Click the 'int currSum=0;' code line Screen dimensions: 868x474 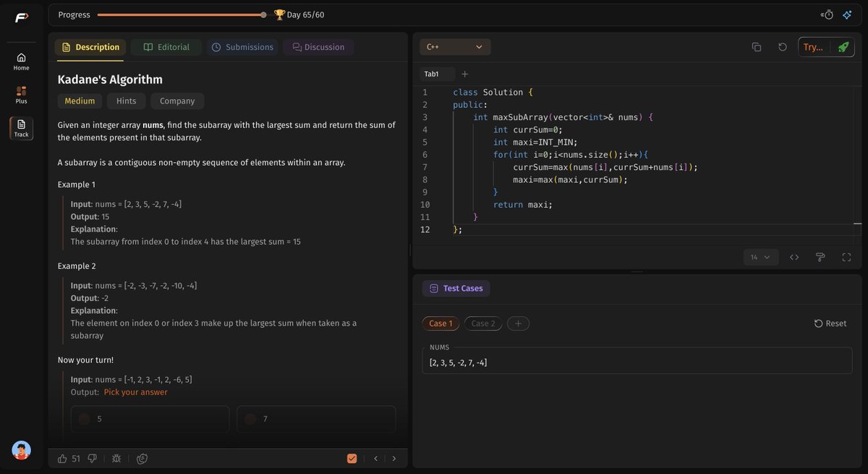tap(527, 130)
